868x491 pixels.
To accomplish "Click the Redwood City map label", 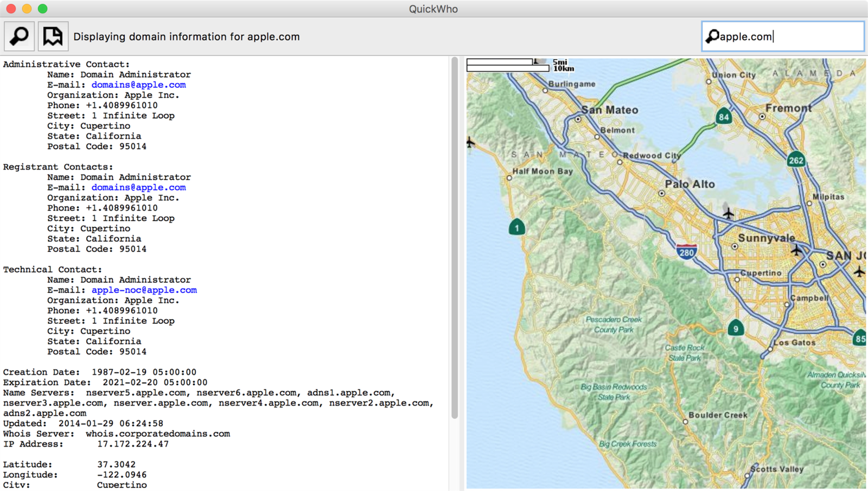I will [x=652, y=155].
